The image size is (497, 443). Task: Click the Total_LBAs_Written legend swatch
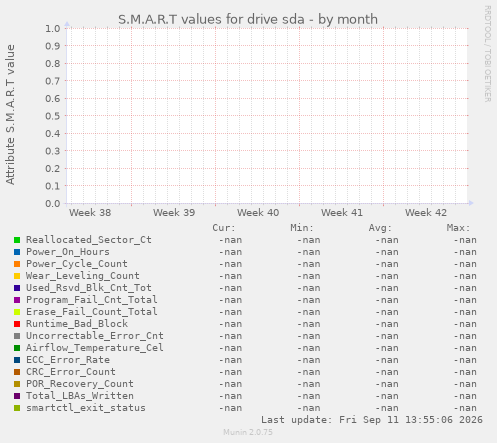pyautogui.click(x=17, y=396)
